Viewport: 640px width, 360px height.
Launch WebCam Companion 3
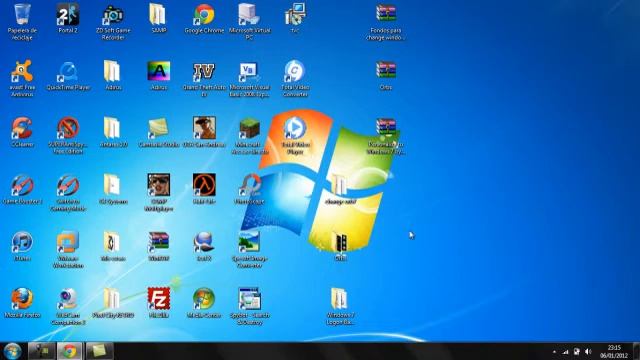[68, 299]
